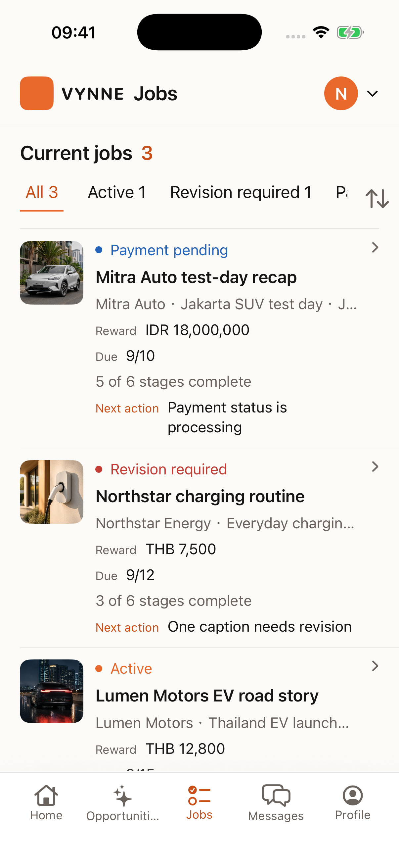The width and height of the screenshot is (399, 868).
Task: Open Northstar charging routine chevron
Action: (x=375, y=467)
